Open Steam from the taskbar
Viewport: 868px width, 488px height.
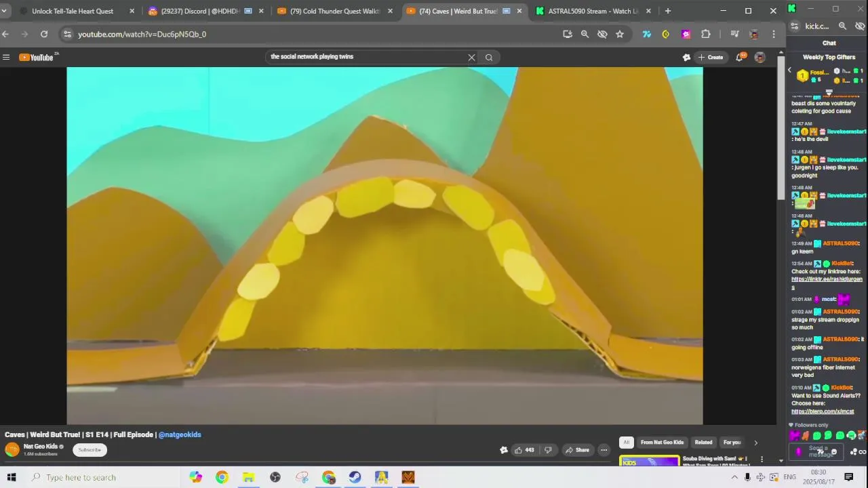(355, 477)
